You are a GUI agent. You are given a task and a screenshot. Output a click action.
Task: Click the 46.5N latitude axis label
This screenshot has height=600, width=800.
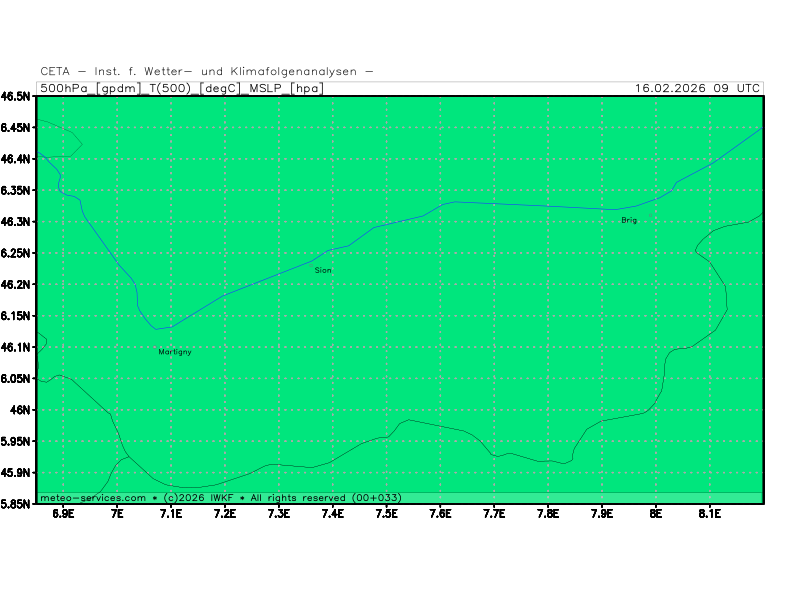click(17, 97)
